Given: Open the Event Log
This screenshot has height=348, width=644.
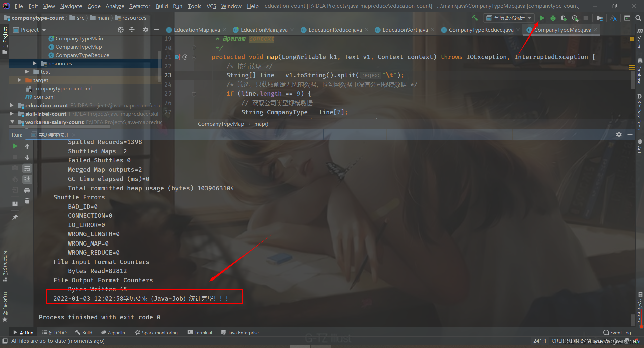Looking at the screenshot, I should [617, 333].
